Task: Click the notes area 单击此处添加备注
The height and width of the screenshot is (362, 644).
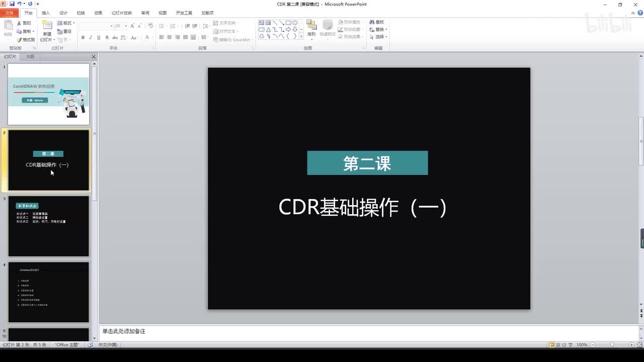Action: click(x=368, y=332)
